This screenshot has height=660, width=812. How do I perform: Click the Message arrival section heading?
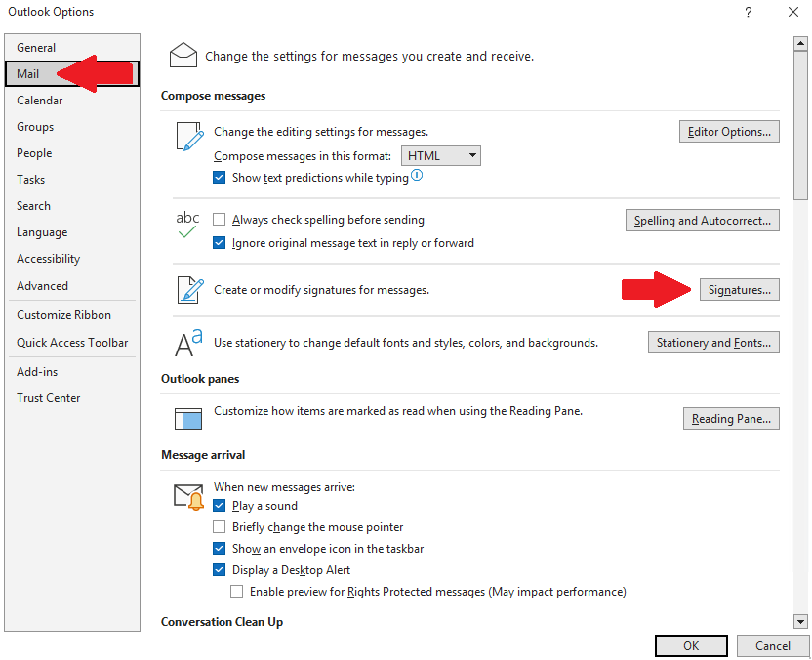[x=203, y=455]
